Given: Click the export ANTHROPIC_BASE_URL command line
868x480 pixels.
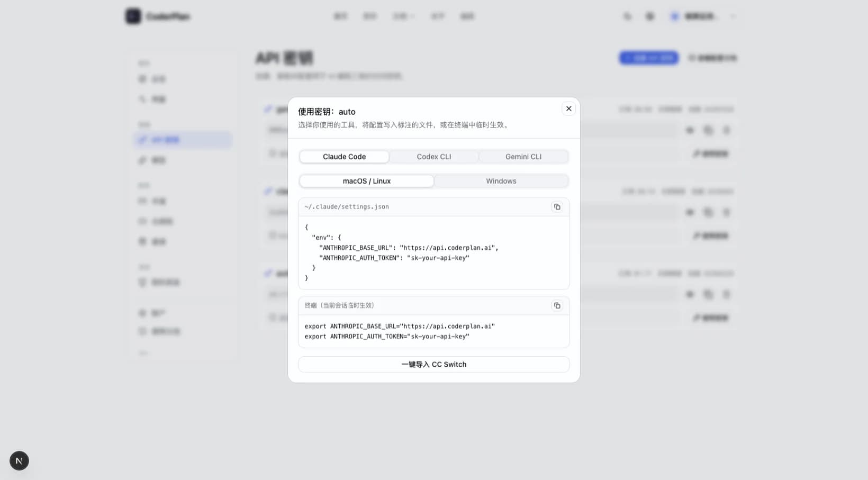Looking at the screenshot, I should point(400,326).
